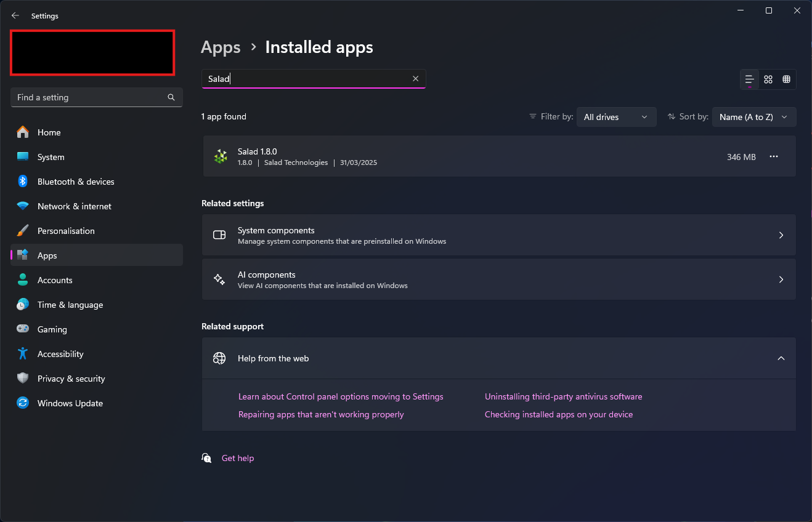Click the 31/03/2025 install date
Viewport: 812px width, 522px height.
click(x=359, y=163)
